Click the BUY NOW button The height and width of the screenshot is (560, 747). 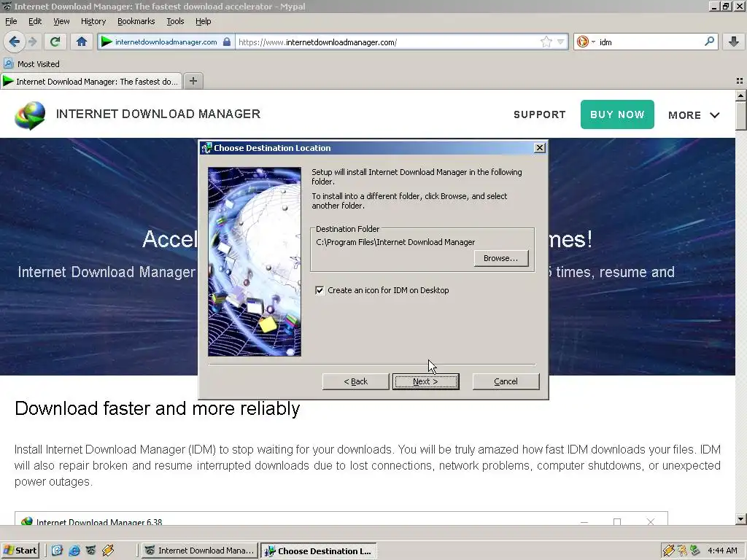click(x=617, y=114)
